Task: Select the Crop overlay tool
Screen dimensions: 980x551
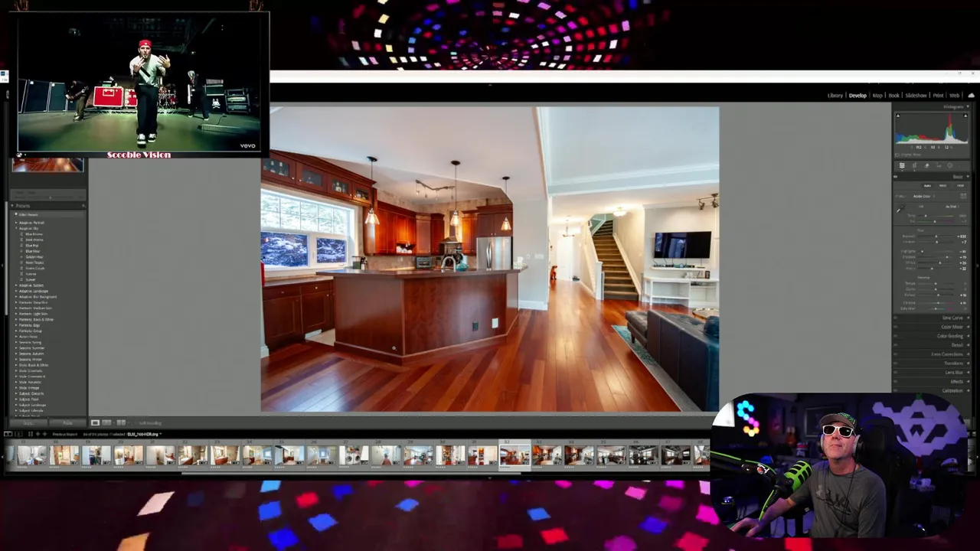Action: click(914, 165)
